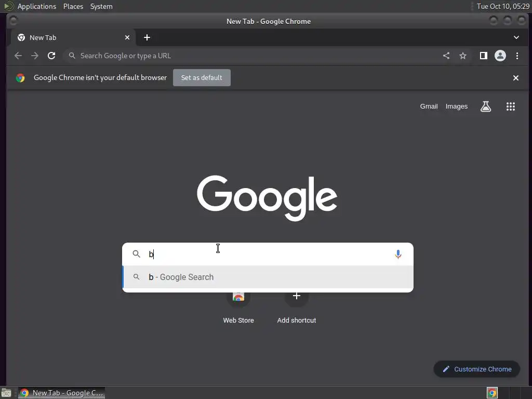Close the New Tab tab
Screen dimensions: 532x399
pos(127,37)
